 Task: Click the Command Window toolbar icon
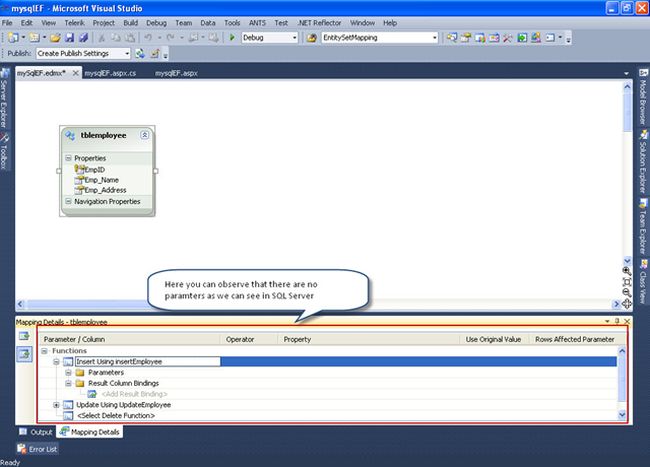tap(550, 38)
